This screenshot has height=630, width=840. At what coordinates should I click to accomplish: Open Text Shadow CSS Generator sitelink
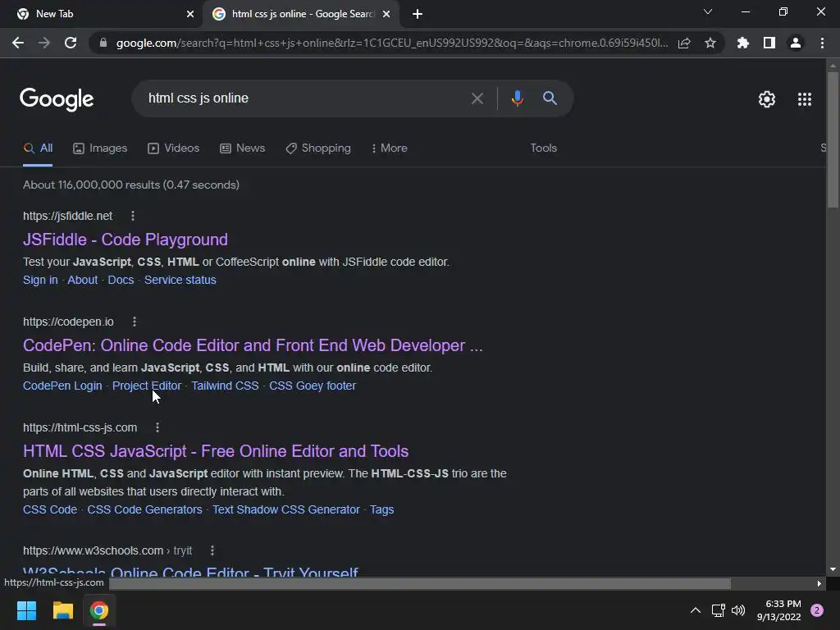(286, 509)
